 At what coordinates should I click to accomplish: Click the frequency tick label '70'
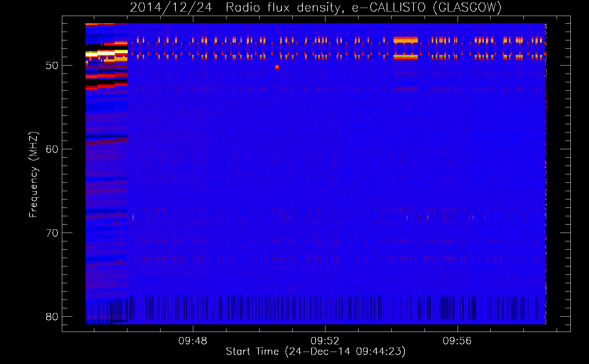point(52,233)
